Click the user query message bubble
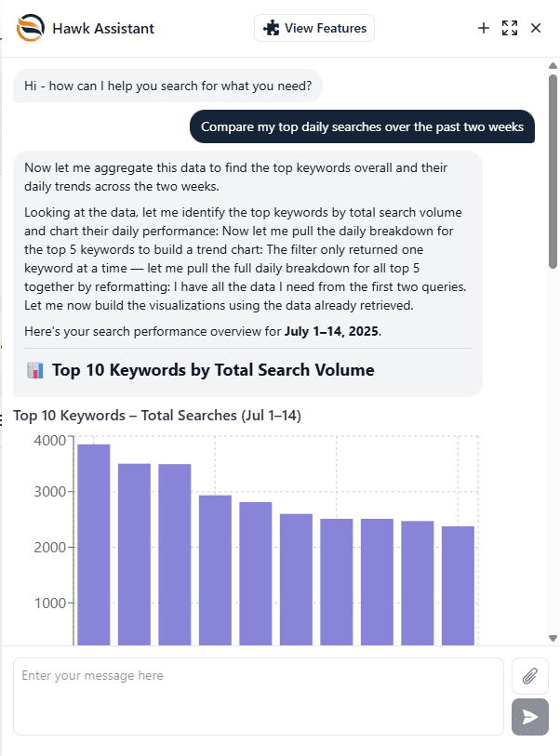Image resolution: width=560 pixels, height=756 pixels. [362, 126]
